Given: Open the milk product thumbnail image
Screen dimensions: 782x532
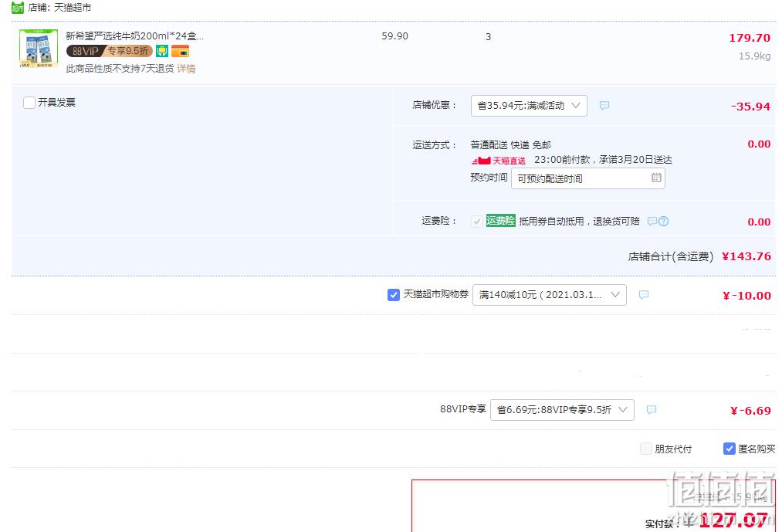Looking at the screenshot, I should click(x=39, y=49).
